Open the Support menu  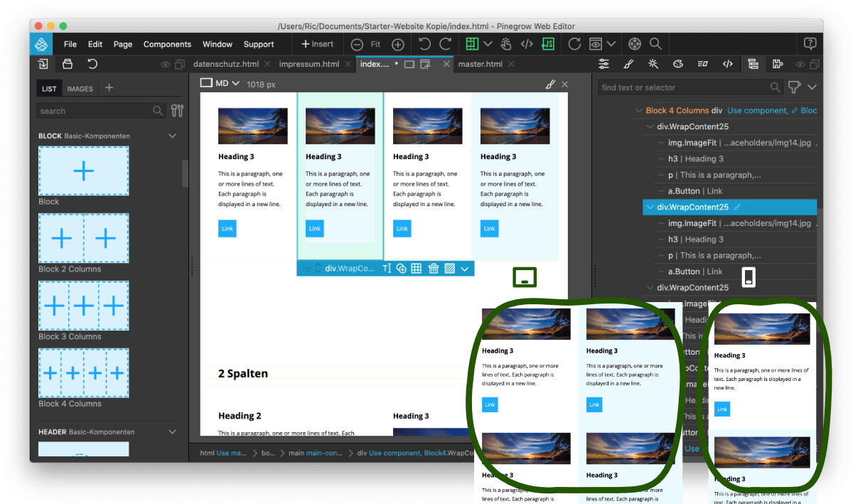[259, 44]
